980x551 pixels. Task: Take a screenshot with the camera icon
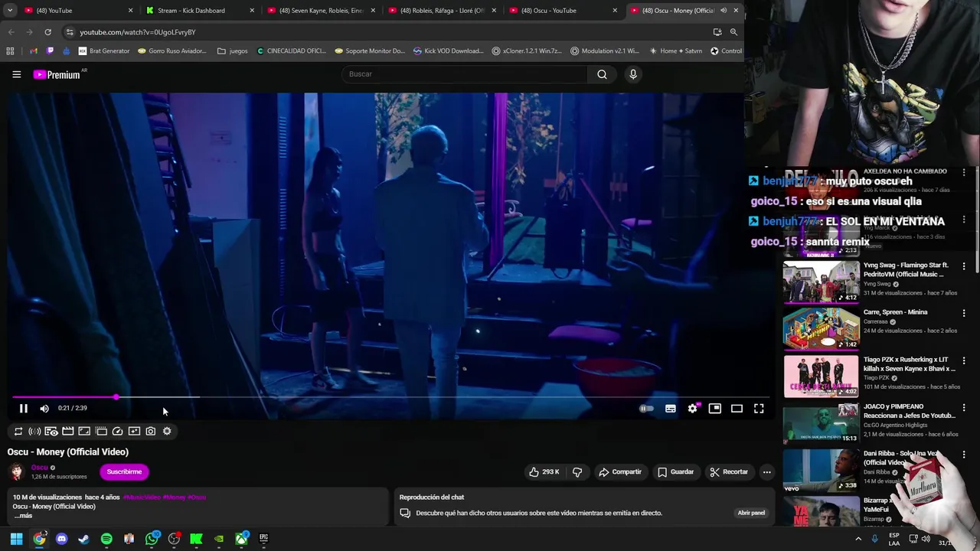(151, 432)
